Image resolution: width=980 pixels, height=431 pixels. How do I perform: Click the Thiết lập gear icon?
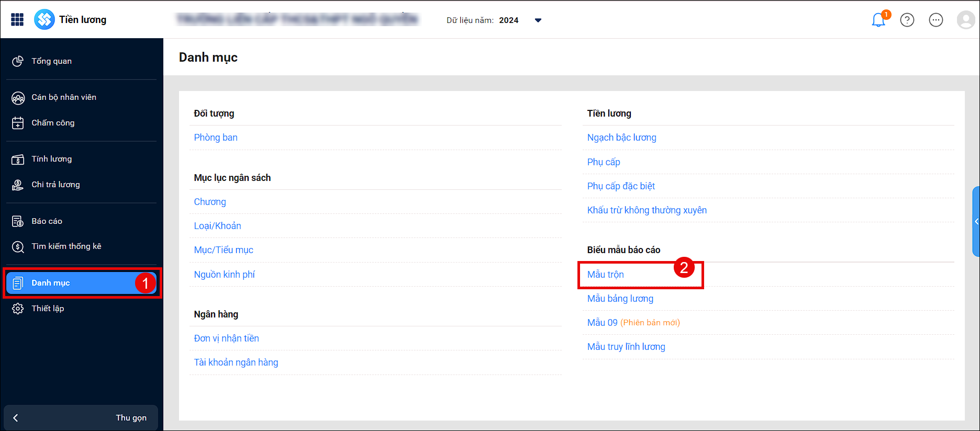click(x=18, y=309)
